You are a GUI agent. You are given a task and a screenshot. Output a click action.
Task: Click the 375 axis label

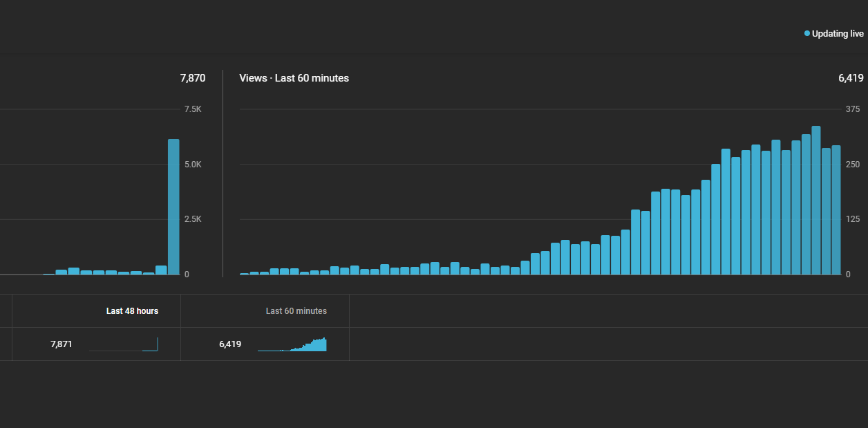click(x=853, y=109)
